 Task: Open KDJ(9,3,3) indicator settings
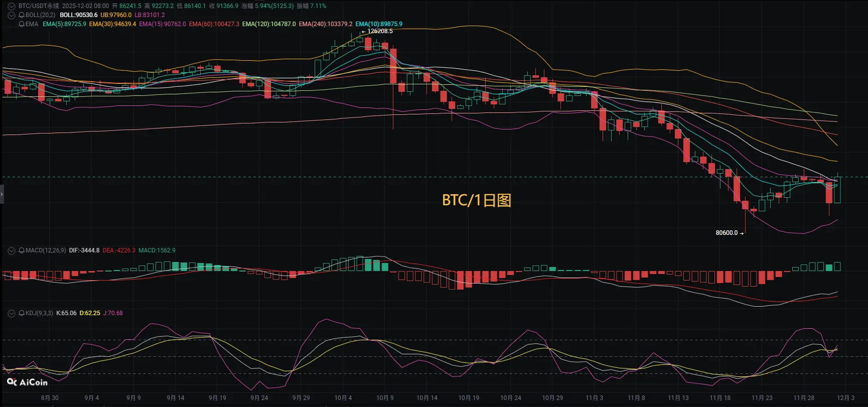click(39, 313)
